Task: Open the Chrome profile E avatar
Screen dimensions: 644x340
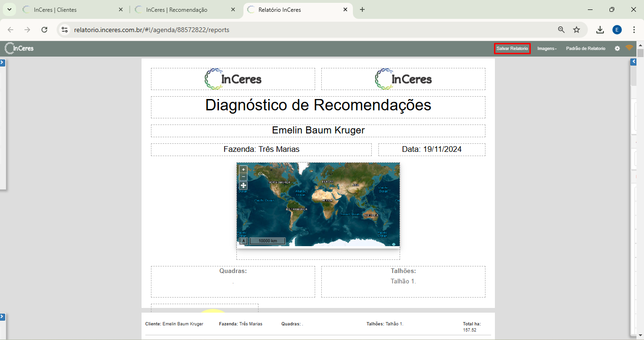Action: pyautogui.click(x=617, y=30)
